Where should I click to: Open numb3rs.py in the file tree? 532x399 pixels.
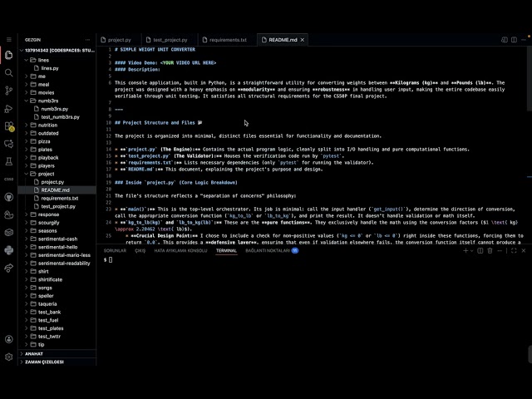tap(57, 109)
